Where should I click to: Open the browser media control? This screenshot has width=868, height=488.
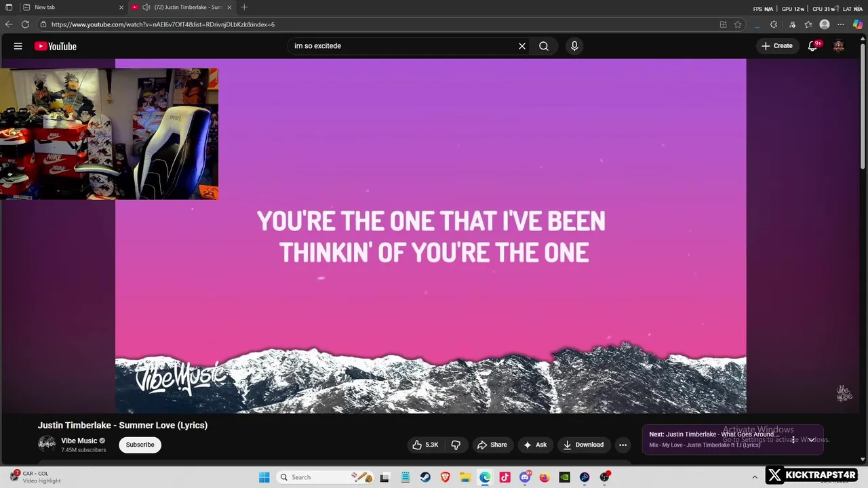tap(791, 24)
